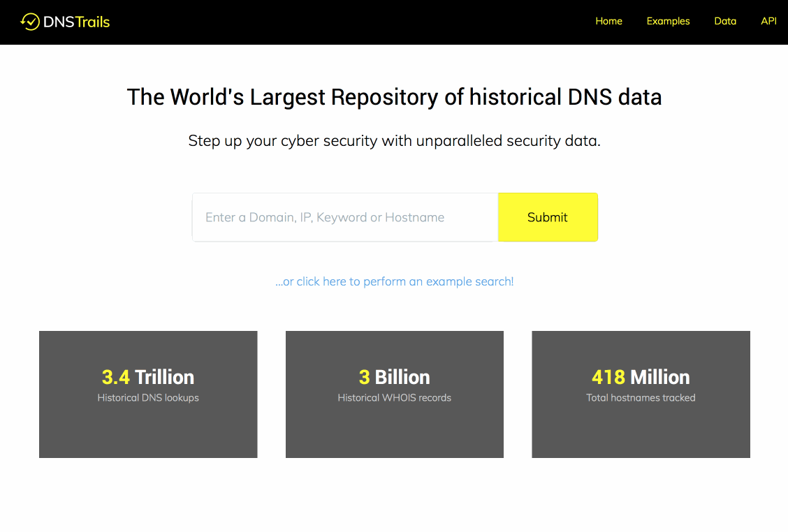Click the yellow Submit button

pos(548,217)
